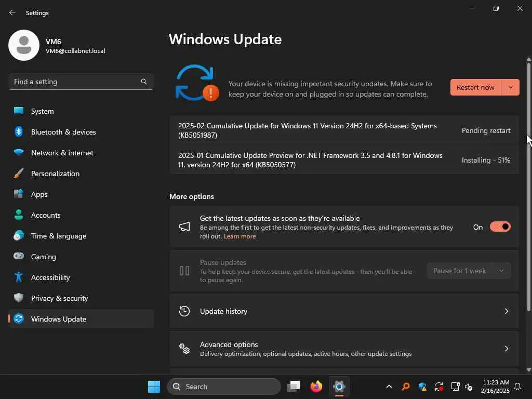Click the VM6 user avatar picture
Viewport: 532px width, 399px height.
tap(24, 45)
